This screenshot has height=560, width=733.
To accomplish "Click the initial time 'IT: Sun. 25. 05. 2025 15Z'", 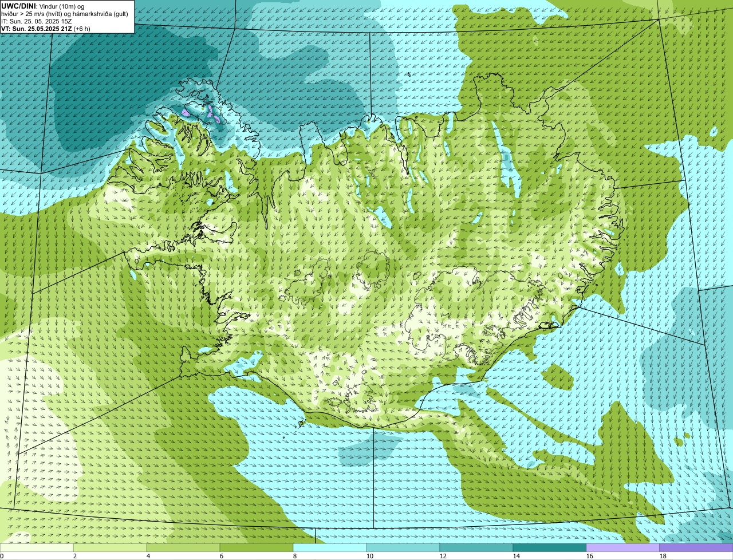I will (x=37, y=21).
